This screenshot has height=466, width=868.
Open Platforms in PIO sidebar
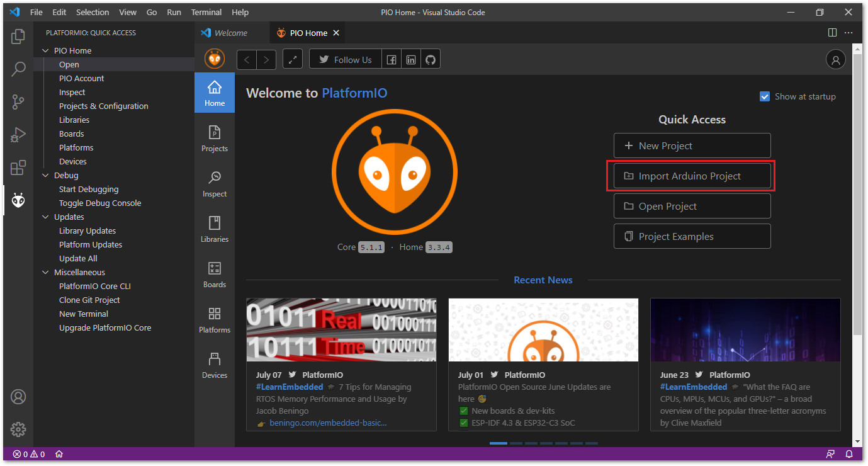(215, 320)
